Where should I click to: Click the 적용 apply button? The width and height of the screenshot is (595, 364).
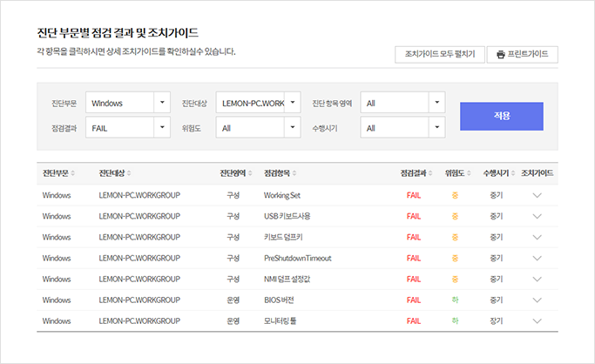502,116
